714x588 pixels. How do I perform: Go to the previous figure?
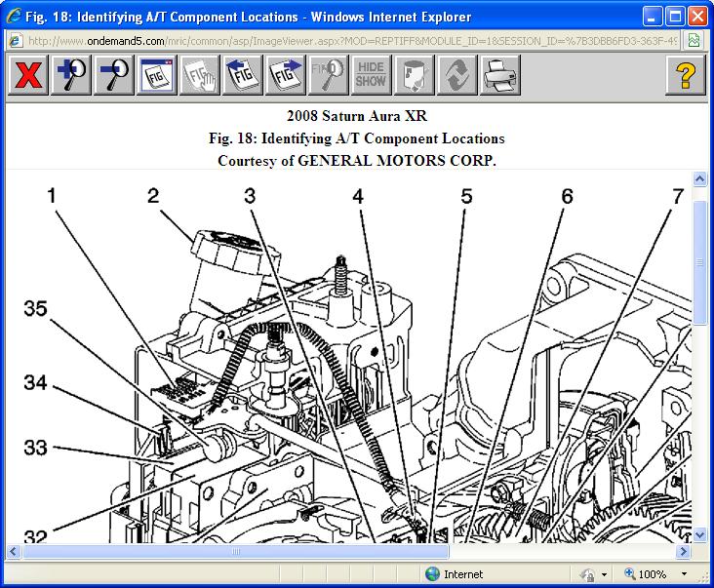tap(242, 75)
